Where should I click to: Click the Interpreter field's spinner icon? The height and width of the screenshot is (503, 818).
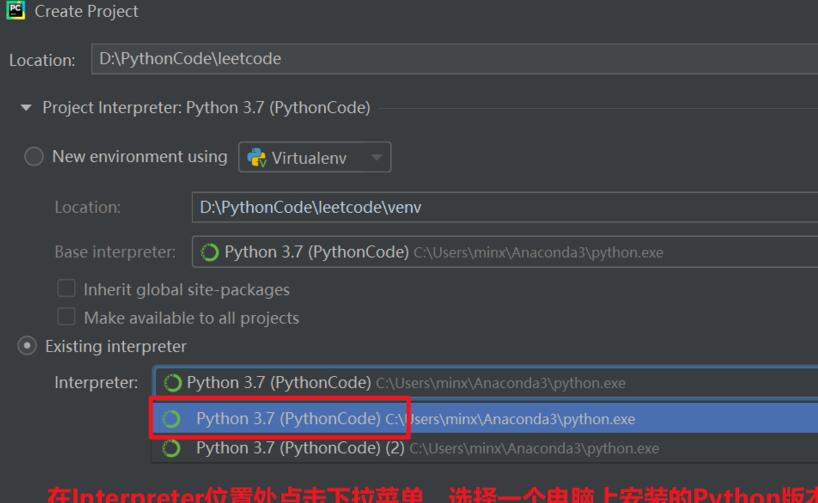(172, 383)
